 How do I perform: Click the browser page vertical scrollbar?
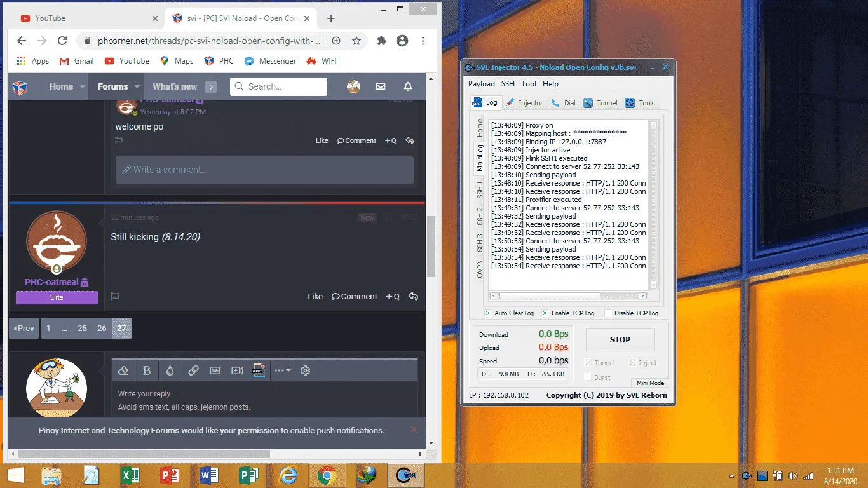tap(431, 246)
